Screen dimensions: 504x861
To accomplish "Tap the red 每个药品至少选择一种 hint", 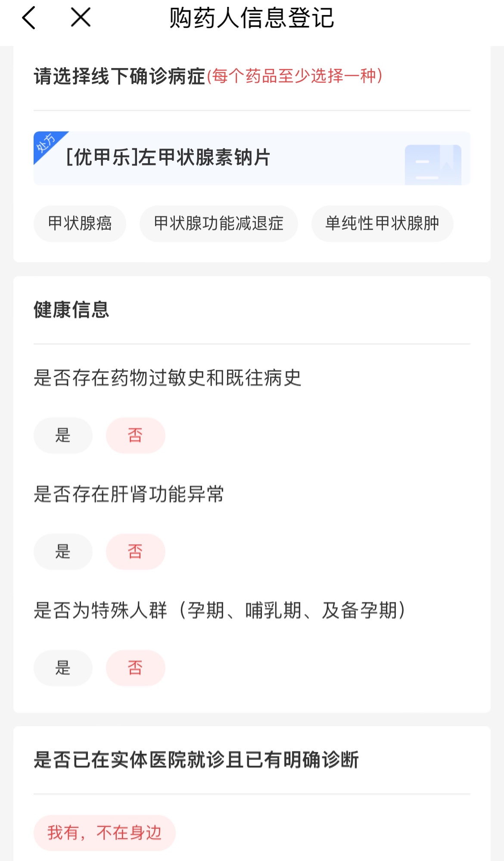I will (x=295, y=76).
